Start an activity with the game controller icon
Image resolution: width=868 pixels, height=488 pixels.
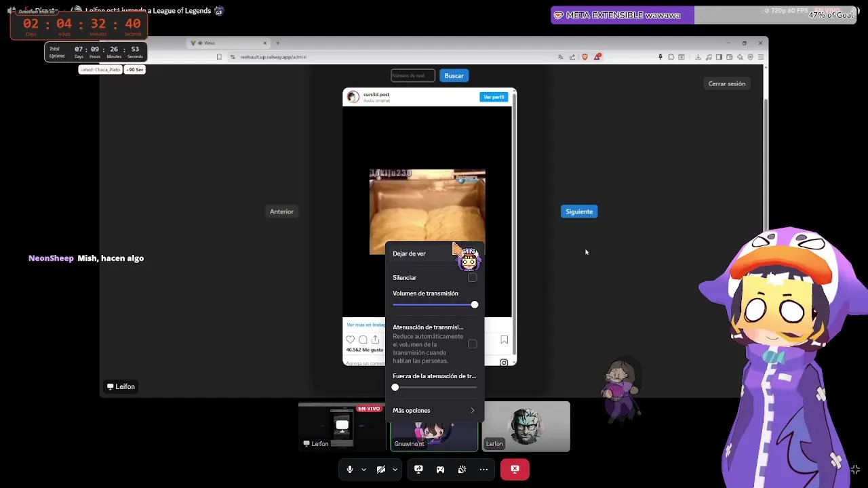[440, 469]
